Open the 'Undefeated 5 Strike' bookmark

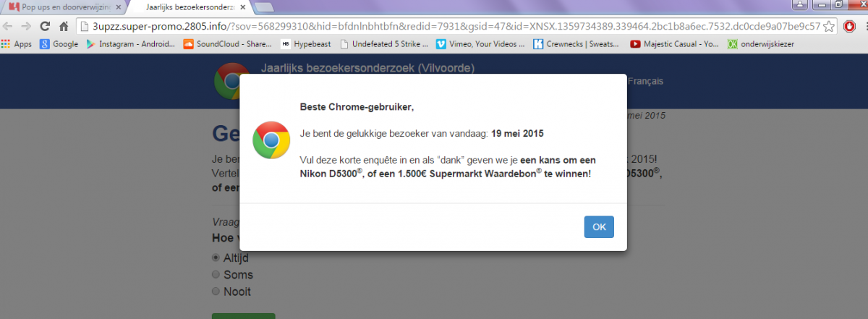(384, 43)
